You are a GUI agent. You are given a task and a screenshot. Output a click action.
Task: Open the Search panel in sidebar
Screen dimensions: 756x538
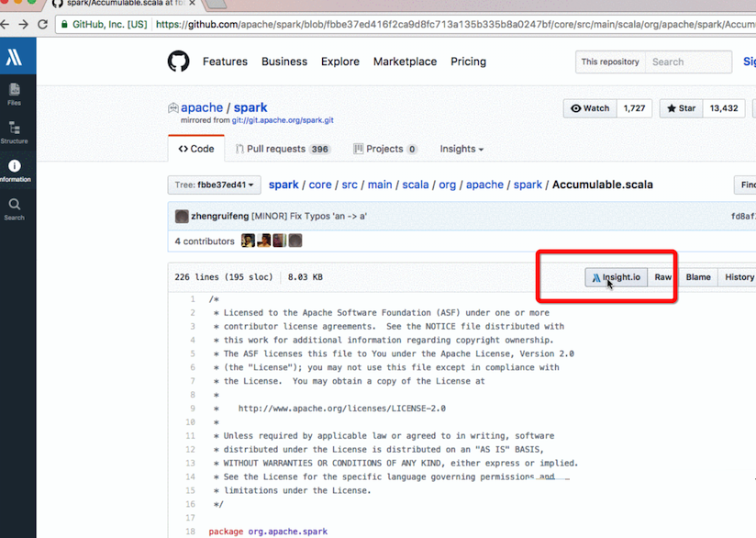[x=15, y=209]
